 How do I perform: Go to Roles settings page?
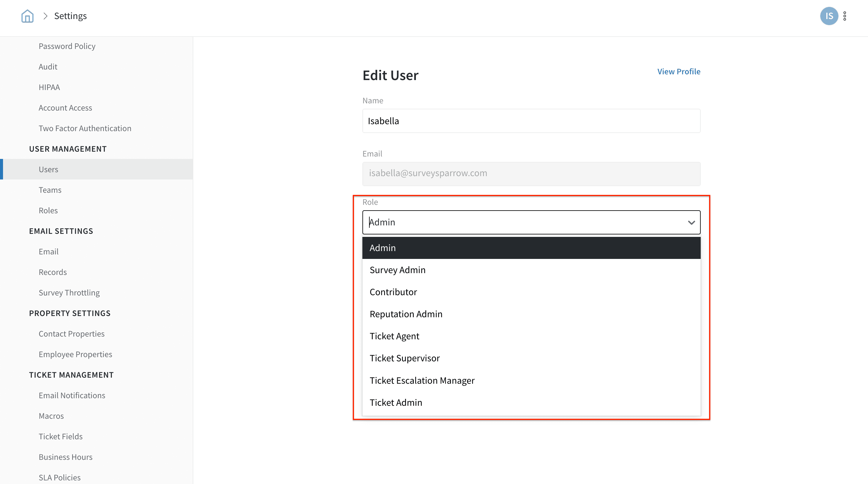point(48,210)
